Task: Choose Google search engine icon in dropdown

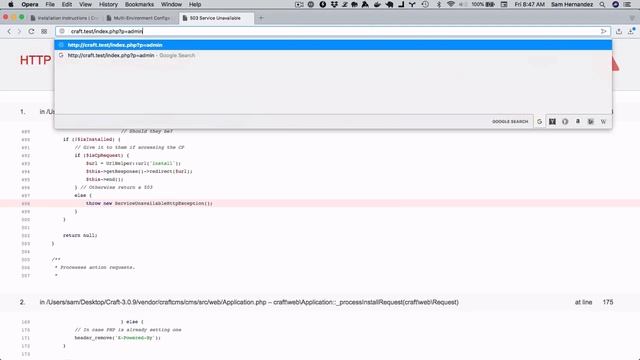Action: tap(539, 122)
